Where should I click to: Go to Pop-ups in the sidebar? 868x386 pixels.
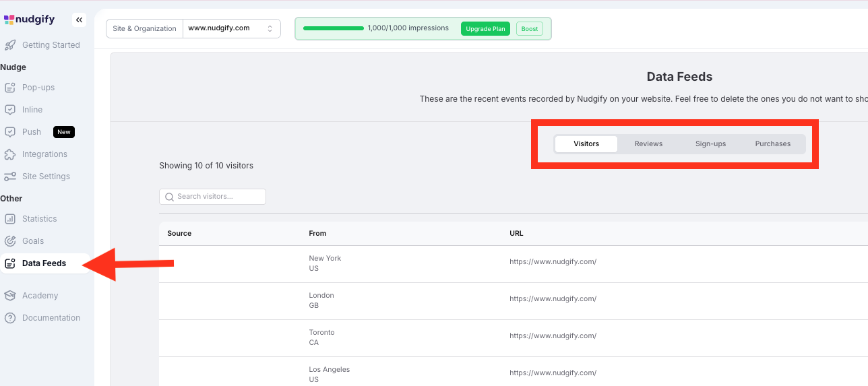pos(38,88)
